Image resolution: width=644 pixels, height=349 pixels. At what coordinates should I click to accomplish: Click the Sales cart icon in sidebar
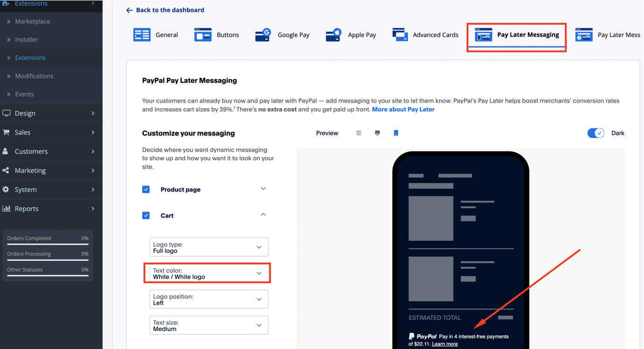pos(6,132)
